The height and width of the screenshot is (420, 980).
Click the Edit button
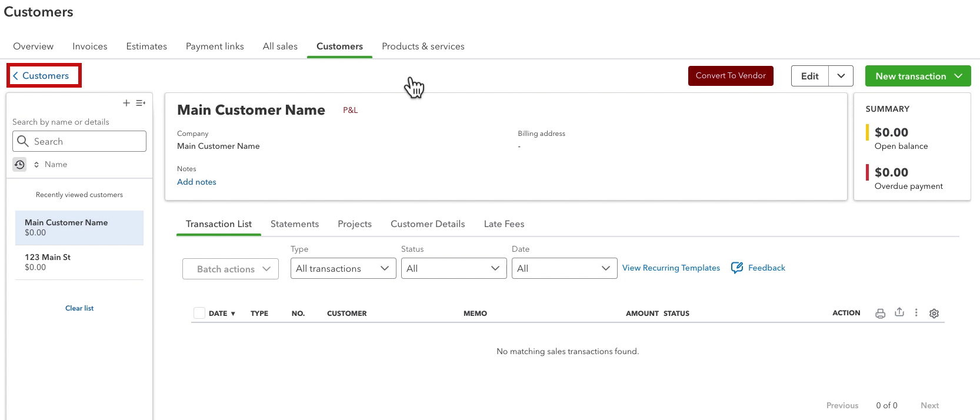tap(810, 76)
